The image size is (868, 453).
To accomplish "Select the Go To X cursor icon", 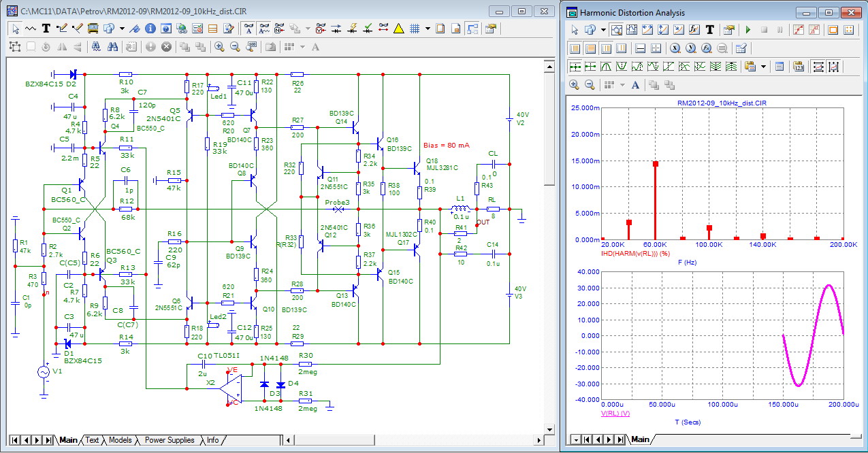I will (675, 48).
